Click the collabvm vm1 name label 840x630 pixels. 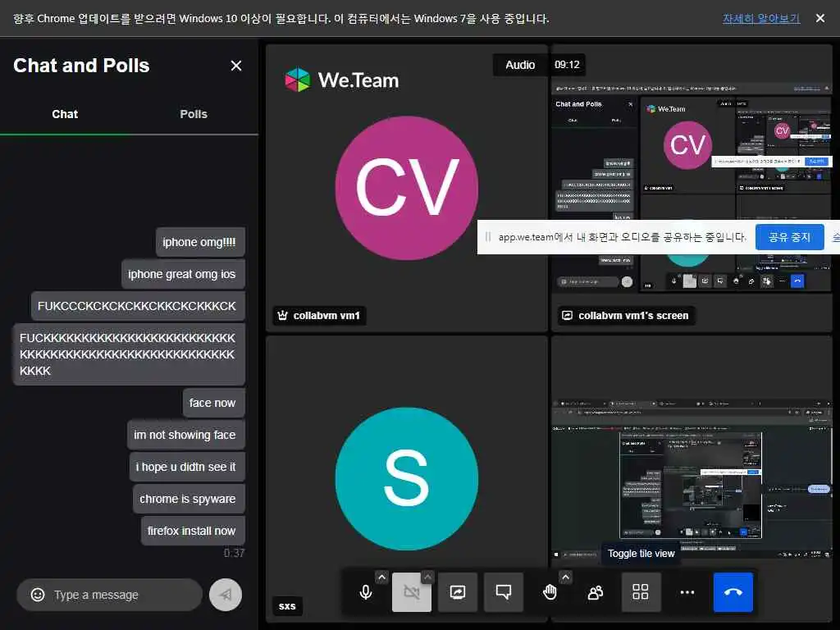[x=326, y=316]
